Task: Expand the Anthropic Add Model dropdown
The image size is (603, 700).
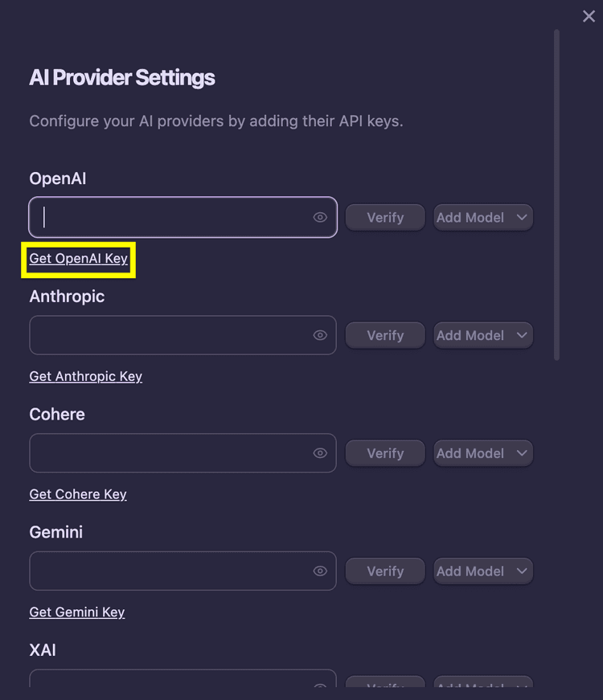Action: coord(483,335)
